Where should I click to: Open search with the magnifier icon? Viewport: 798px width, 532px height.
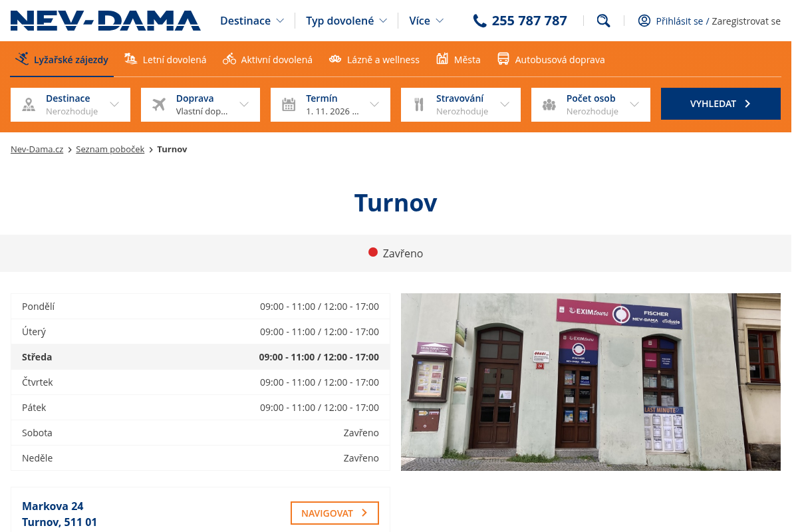click(603, 21)
